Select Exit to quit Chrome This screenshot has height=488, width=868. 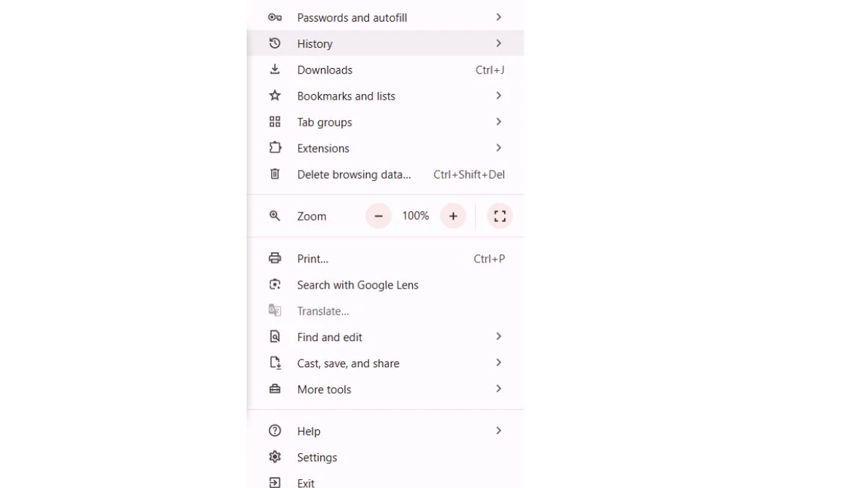click(x=386, y=481)
